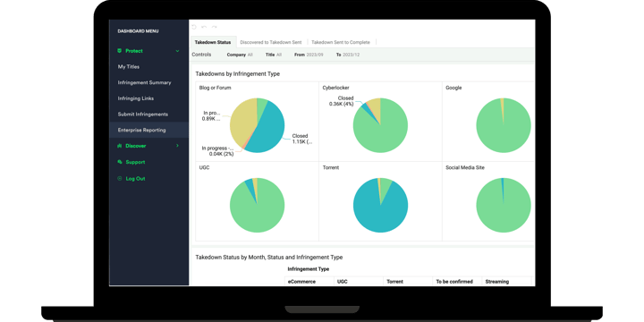
Task: Click the 'Closed 1.15K' chart label
Action: [x=302, y=139]
